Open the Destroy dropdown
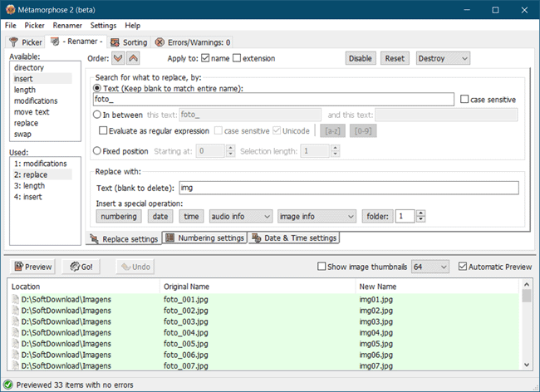The width and height of the screenshot is (540, 392). (x=443, y=58)
